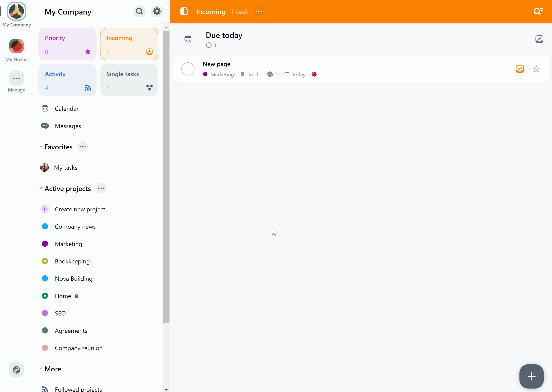
Task: Click the Calendar view icon
Action: [188, 39]
